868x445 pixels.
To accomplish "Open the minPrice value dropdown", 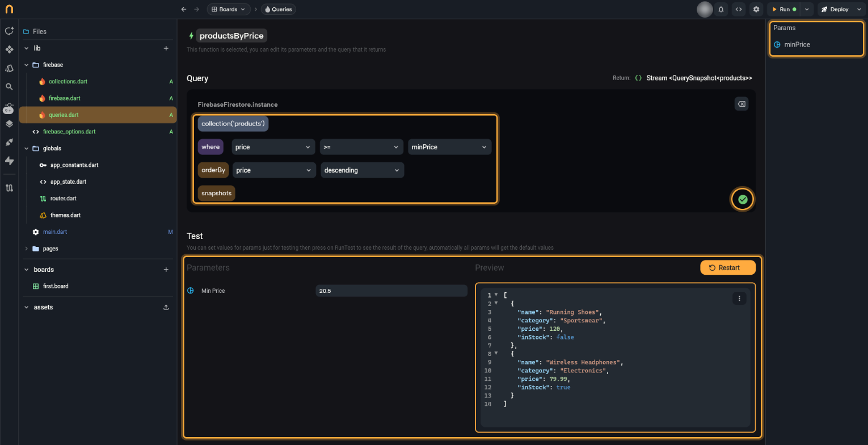I will point(449,147).
